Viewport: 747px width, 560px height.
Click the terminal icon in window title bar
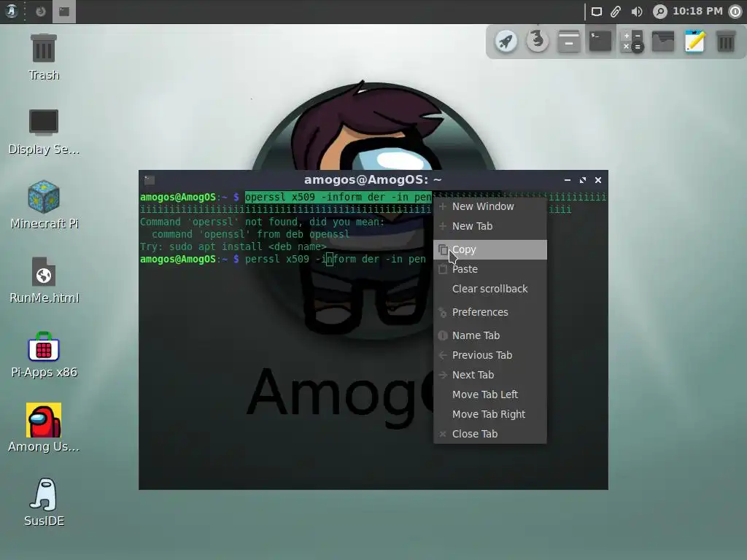click(x=150, y=180)
